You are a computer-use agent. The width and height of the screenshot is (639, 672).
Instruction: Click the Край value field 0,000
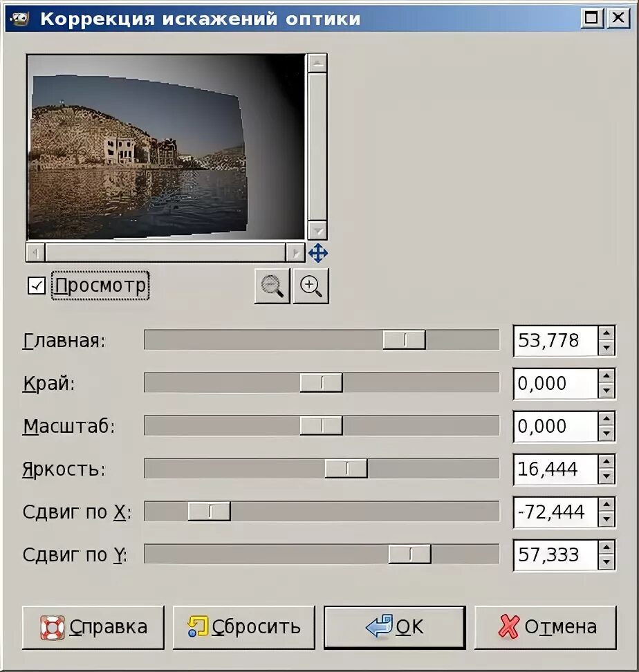[x=555, y=384]
